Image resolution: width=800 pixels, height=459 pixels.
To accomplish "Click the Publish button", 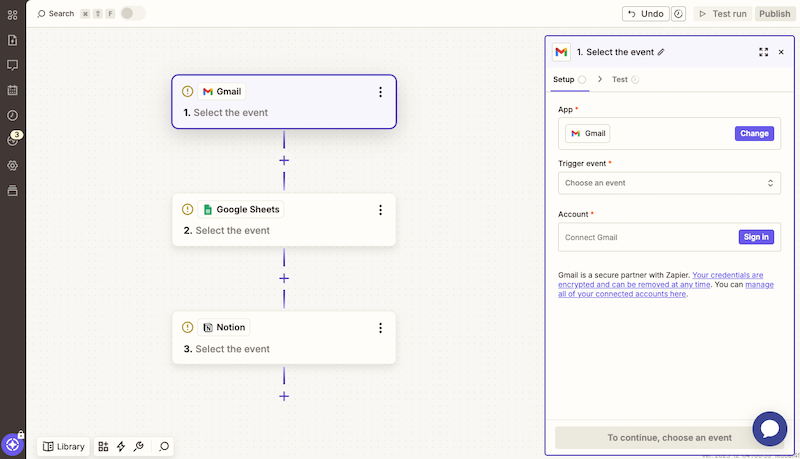I will click(774, 14).
